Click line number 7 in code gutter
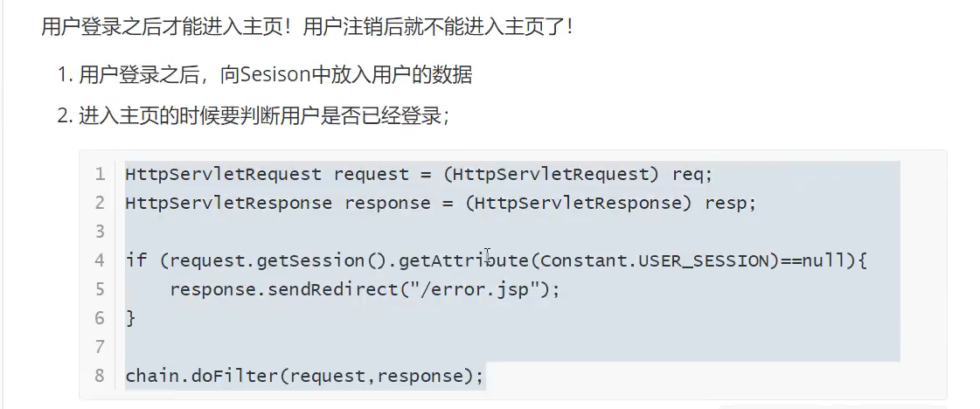Viewport: 980px width, 409px height. coord(101,347)
